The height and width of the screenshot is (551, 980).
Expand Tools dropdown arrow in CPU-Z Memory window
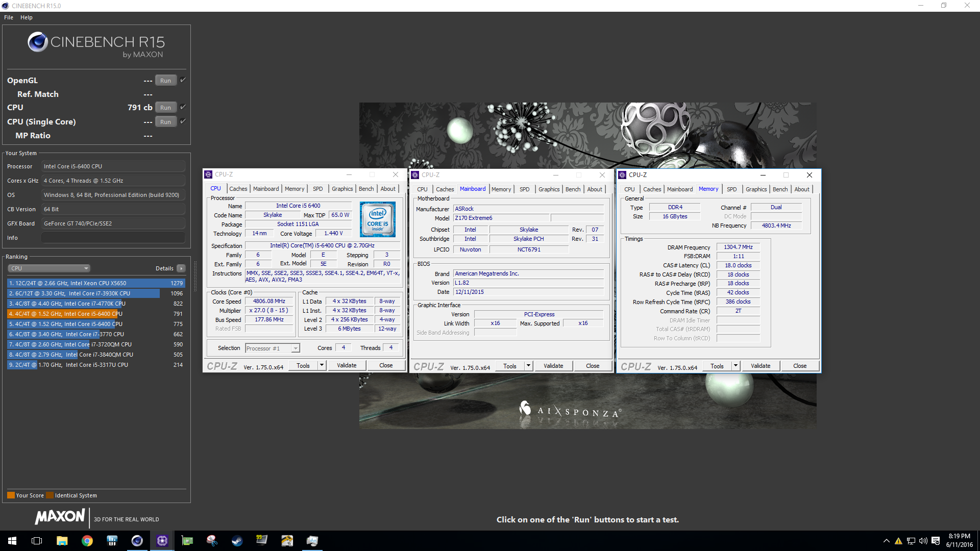coord(736,366)
